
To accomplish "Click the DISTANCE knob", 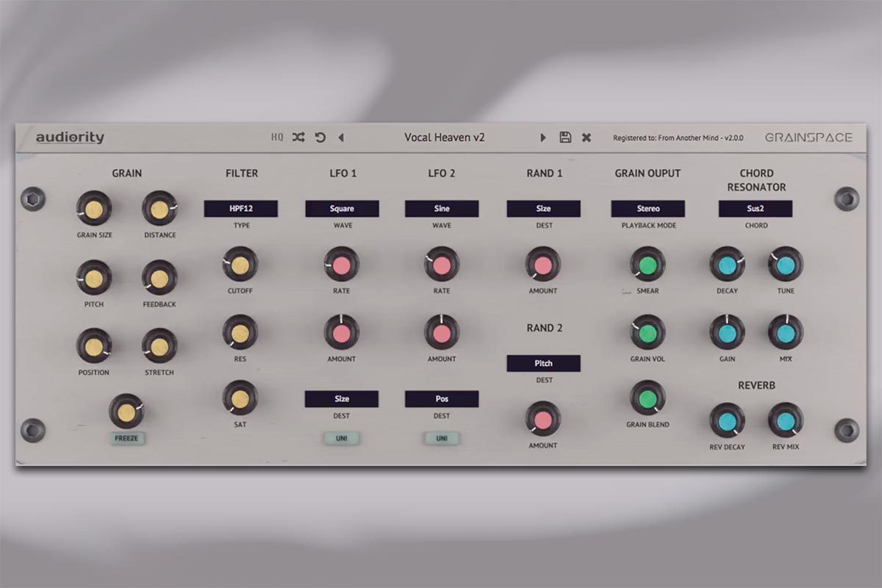I will click(159, 209).
